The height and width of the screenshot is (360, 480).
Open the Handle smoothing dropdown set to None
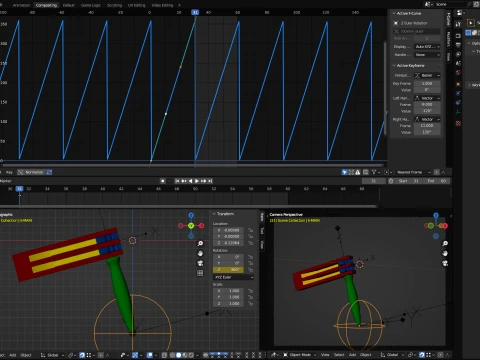pos(427,55)
